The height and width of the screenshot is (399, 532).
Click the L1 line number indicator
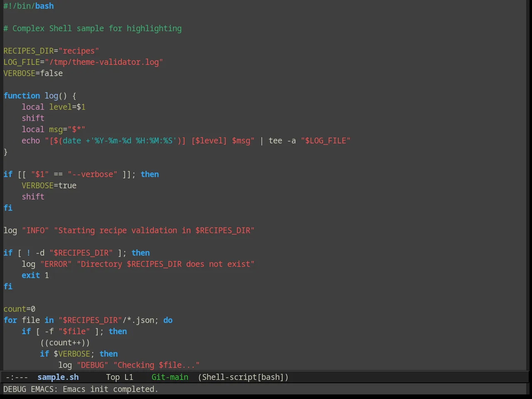pyautogui.click(x=129, y=377)
